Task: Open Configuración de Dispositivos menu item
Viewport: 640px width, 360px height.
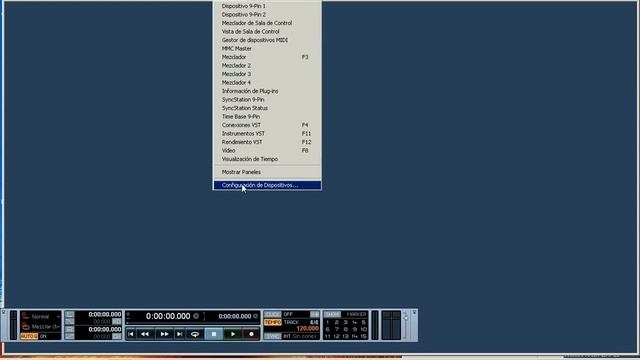Action: click(x=267, y=185)
